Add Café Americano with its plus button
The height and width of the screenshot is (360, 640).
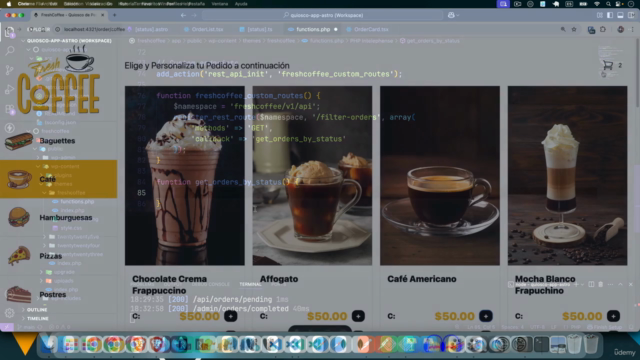(x=486, y=316)
